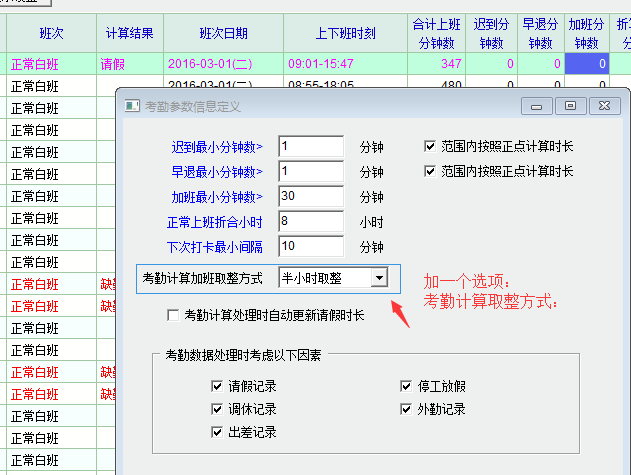Click the 班次日期 column header
This screenshot has width=631, height=475.
225,33
